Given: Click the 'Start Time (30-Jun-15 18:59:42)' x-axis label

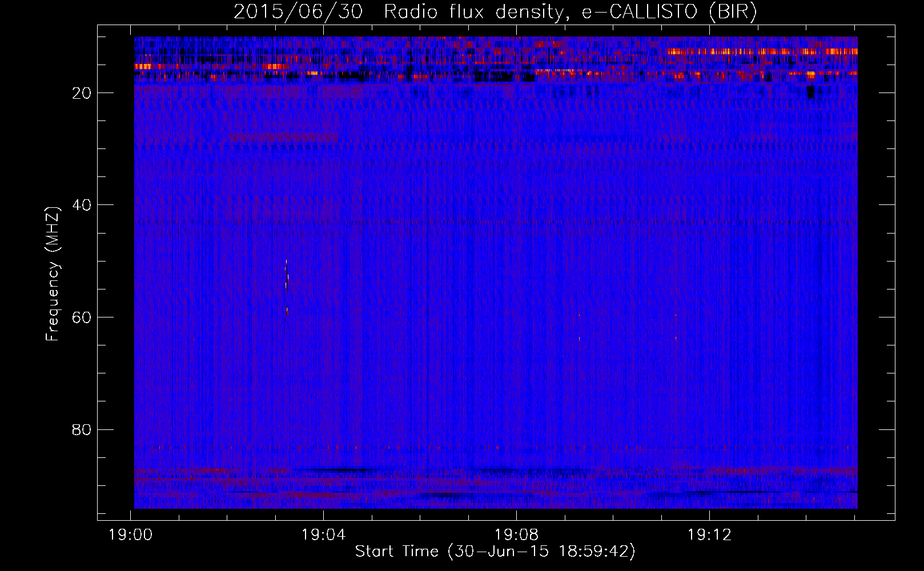Looking at the screenshot, I should [x=495, y=552].
